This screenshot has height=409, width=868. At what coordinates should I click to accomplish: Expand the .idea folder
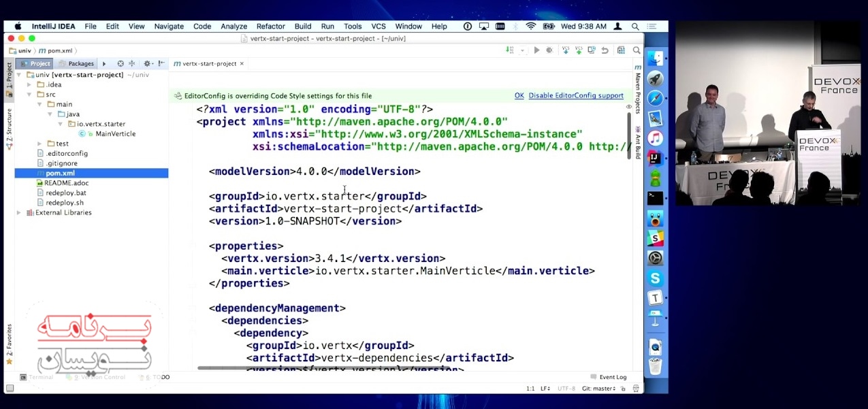point(29,84)
